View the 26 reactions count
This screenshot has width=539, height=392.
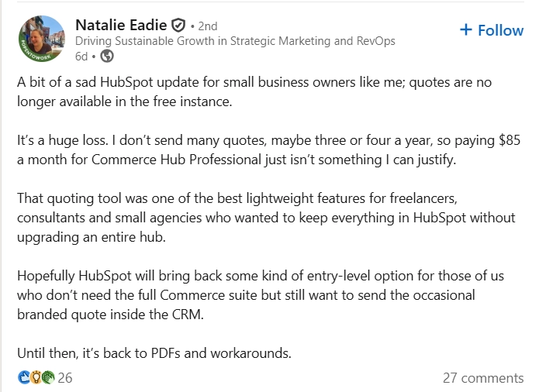pos(65,378)
